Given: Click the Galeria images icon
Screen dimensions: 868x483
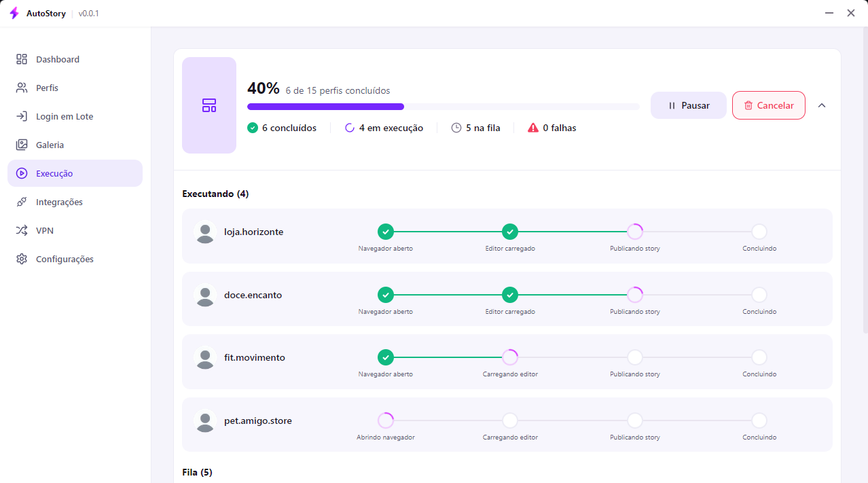Looking at the screenshot, I should 22,145.
